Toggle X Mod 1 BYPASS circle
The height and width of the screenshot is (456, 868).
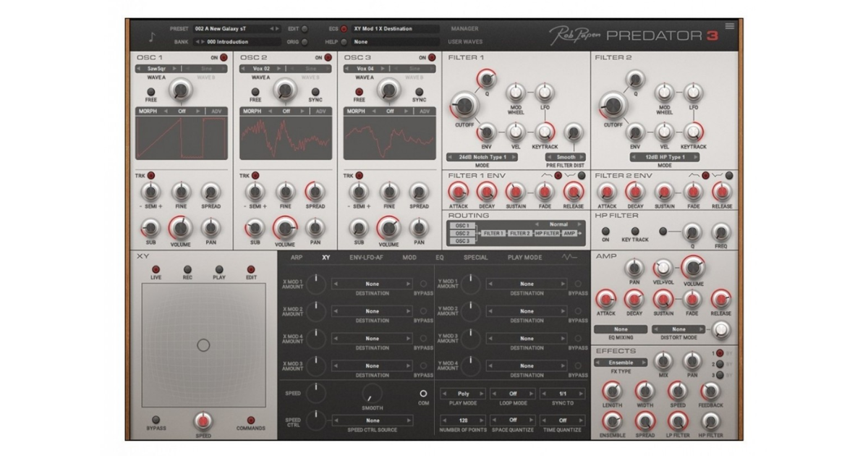tap(424, 284)
